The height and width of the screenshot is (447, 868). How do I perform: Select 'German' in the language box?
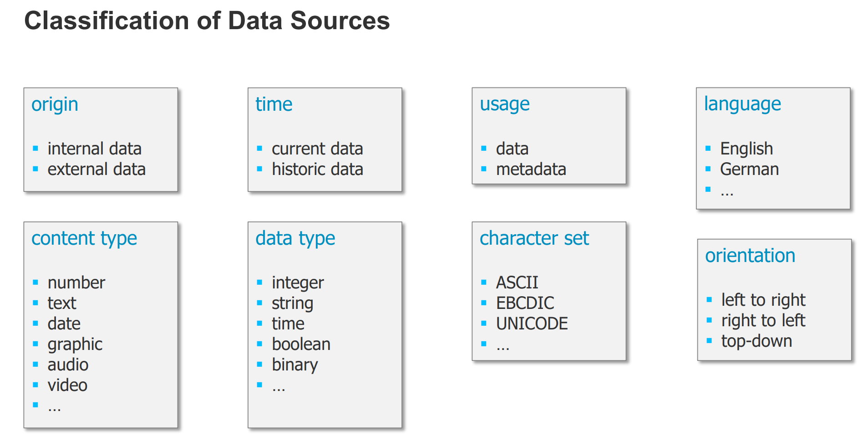[x=749, y=169]
